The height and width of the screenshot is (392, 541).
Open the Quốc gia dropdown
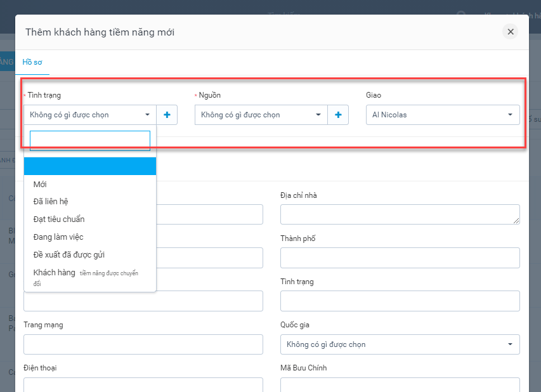click(400, 344)
